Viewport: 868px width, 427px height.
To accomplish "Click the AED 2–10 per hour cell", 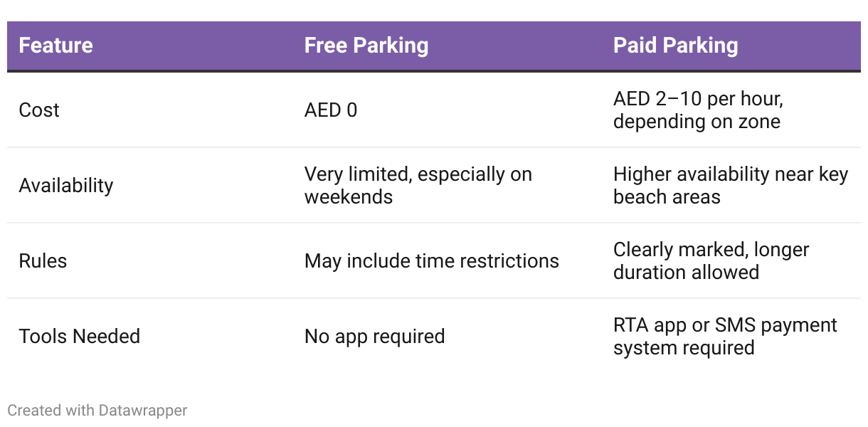I will pyautogui.click(x=699, y=110).
